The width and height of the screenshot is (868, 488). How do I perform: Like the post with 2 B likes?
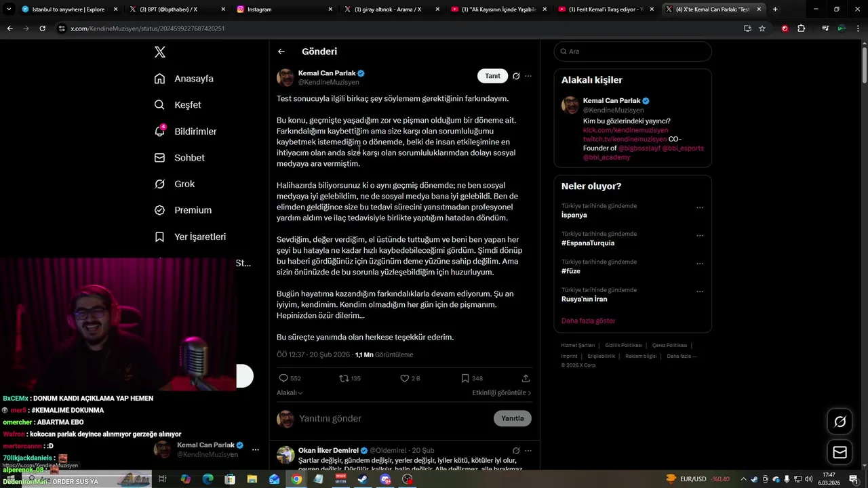(410, 378)
